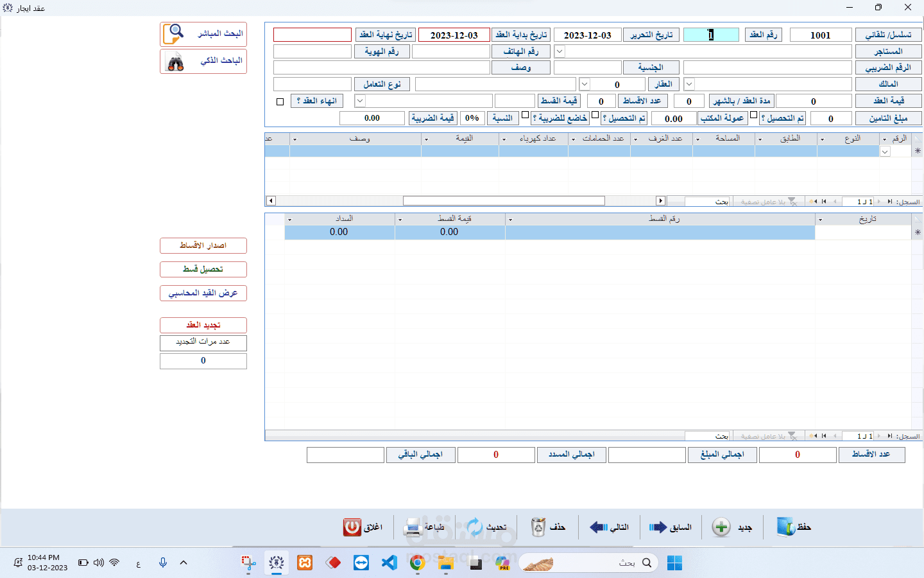Click the اصدار الاقساط button
Viewport: 924px width, 578px height.
coord(203,245)
